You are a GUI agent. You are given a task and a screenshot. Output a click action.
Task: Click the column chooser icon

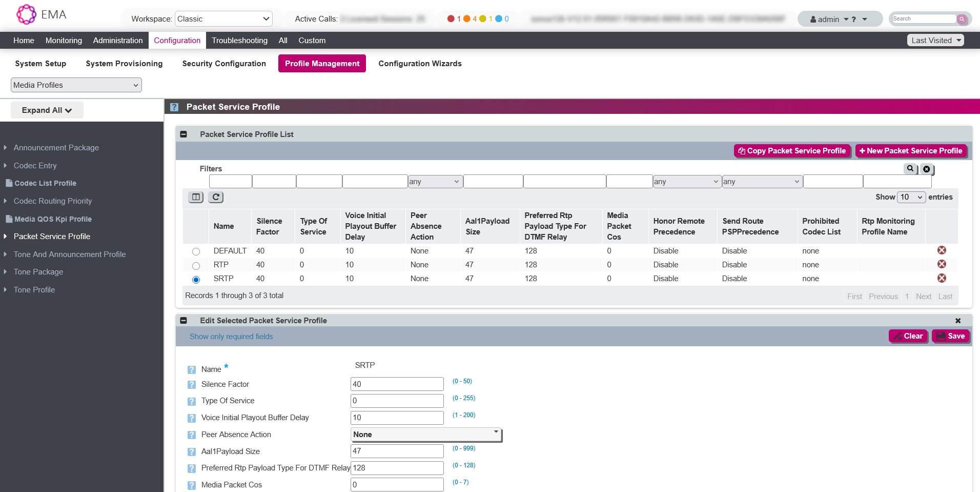pos(196,197)
